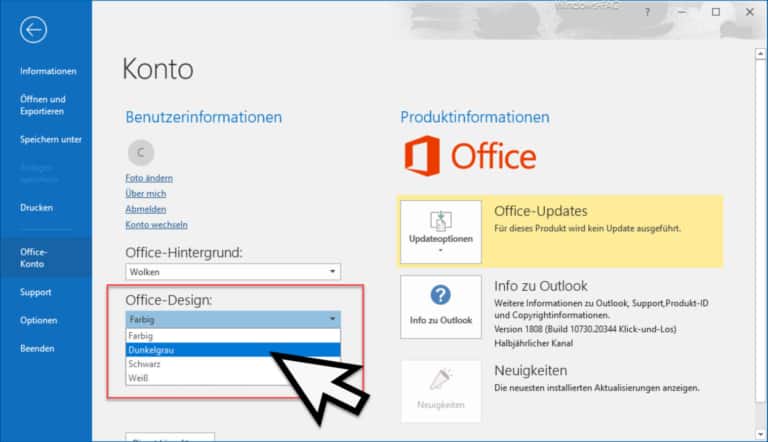Choose Farbig from the design list

(233, 336)
